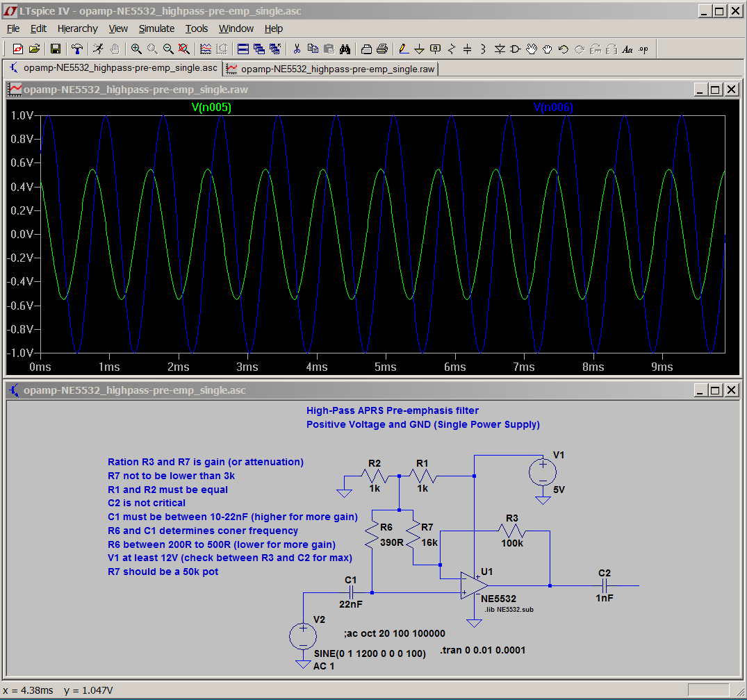Click the blue V(n006) trace label
The width and height of the screenshot is (747, 700).
552,107
